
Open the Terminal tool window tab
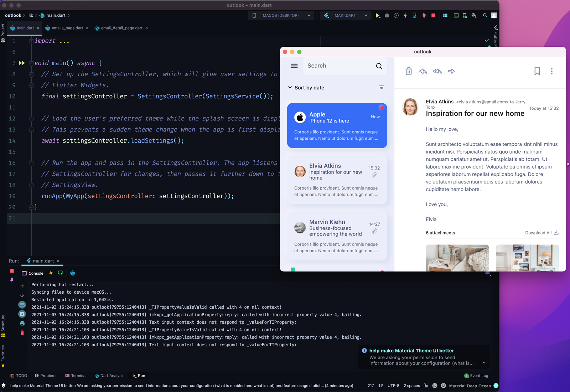point(76,376)
